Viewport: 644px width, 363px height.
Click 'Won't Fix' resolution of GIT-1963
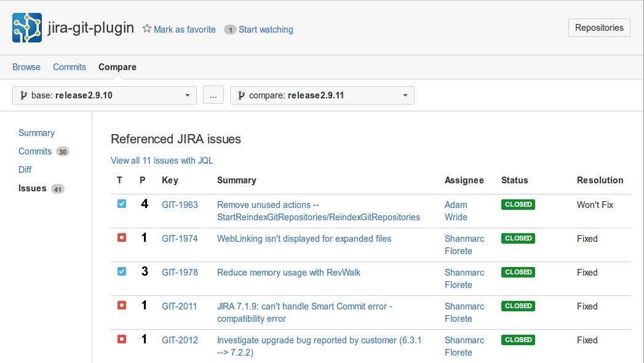tap(595, 205)
